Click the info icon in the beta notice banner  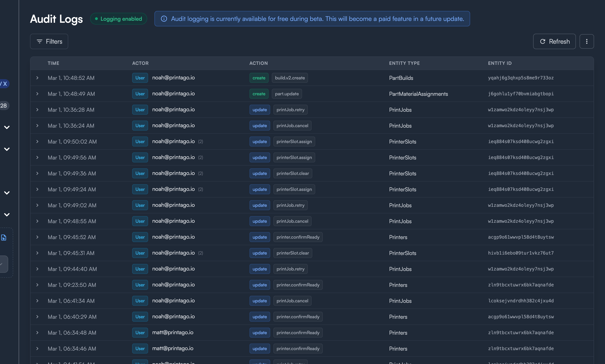tap(164, 18)
